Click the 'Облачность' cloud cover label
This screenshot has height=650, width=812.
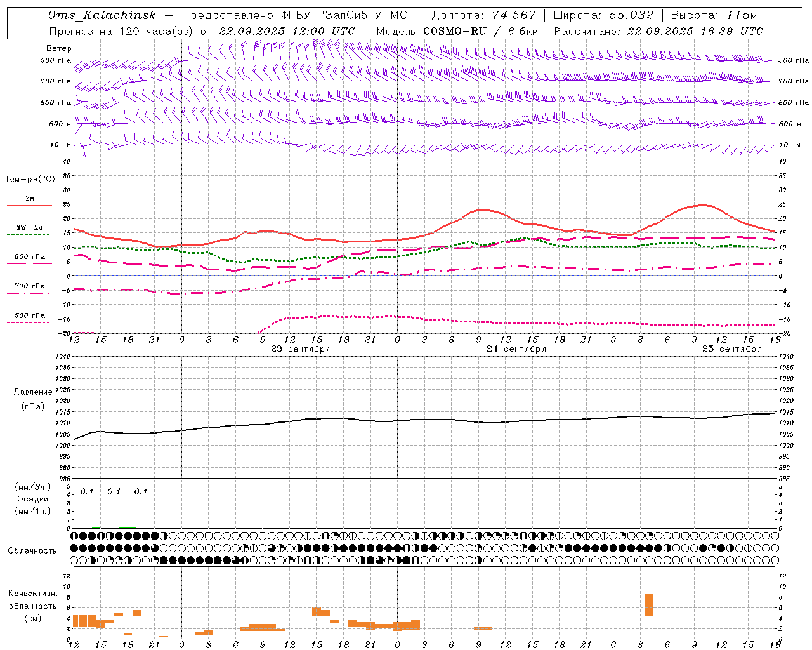tap(32, 551)
